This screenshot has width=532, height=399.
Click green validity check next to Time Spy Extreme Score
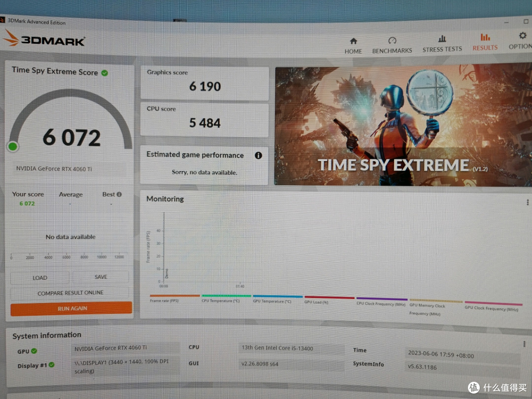(105, 73)
